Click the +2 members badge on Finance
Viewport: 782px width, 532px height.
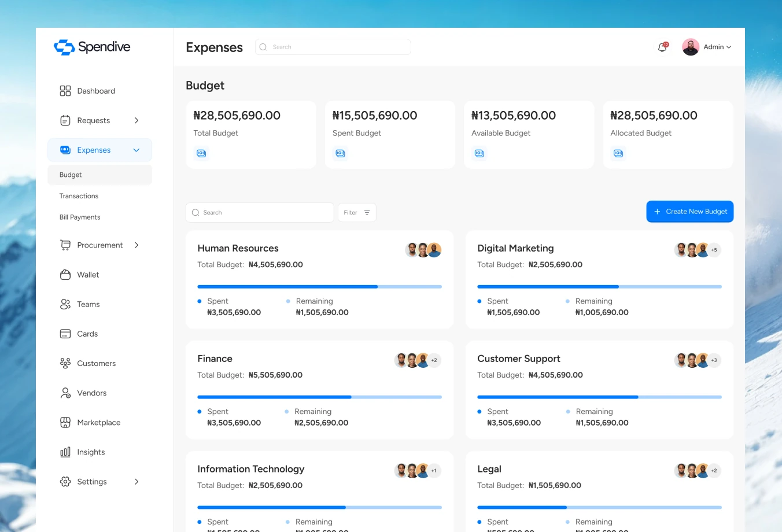[434, 360]
